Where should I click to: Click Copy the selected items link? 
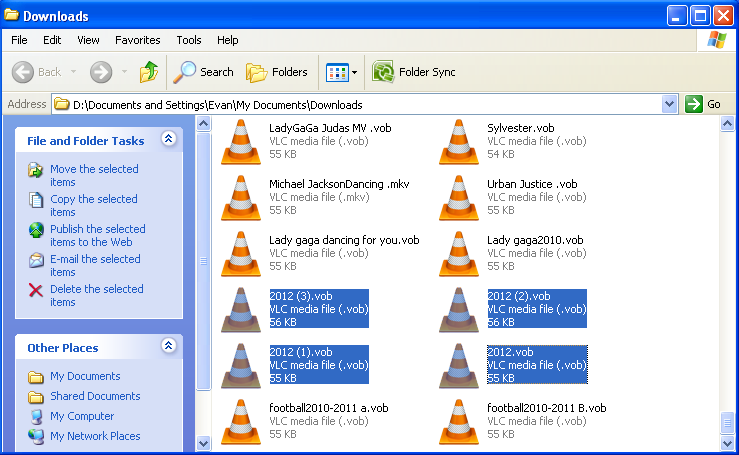point(94,206)
